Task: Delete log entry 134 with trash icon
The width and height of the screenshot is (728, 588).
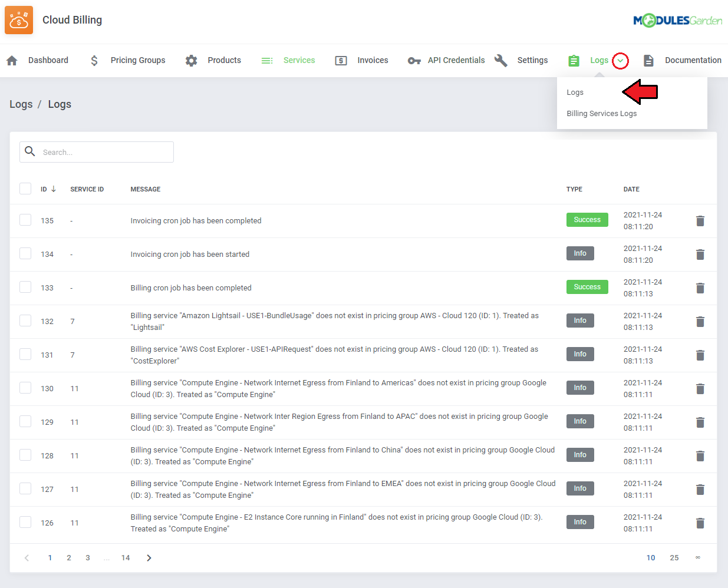Action: [700, 255]
